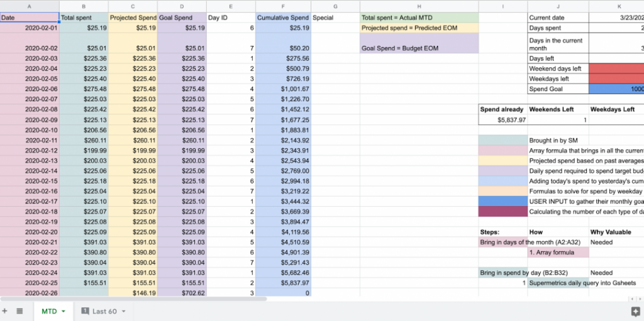The height and width of the screenshot is (321, 644).
Task: Open the MTD tab dropdown arrow
Action: click(x=64, y=312)
